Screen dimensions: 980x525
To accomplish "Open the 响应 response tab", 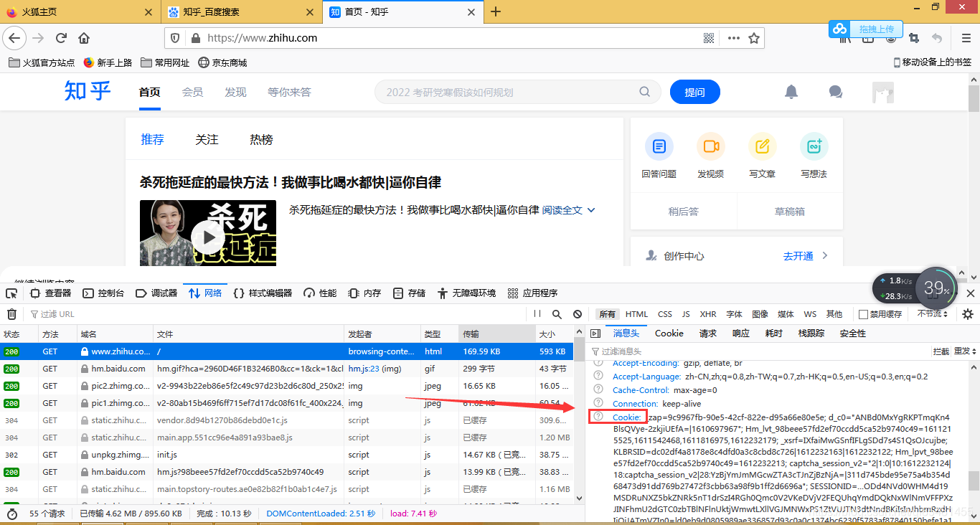I will tap(741, 333).
